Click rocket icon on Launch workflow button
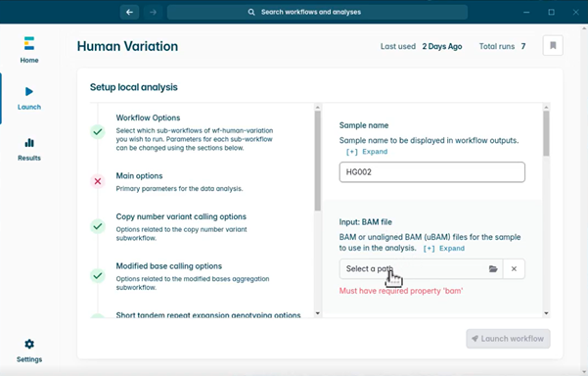This screenshot has width=588, height=376. [475, 339]
